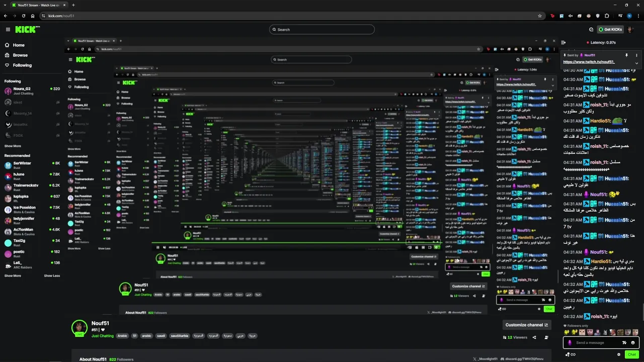The height and width of the screenshot is (362, 644).
Task: Open the Extensions puzzle icon
Action: click(x=607, y=16)
